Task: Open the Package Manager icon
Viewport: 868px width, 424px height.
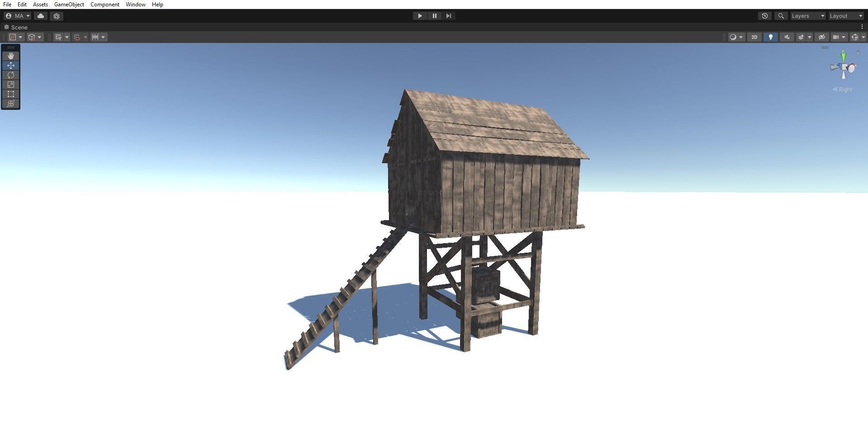Action: pyautogui.click(x=57, y=16)
